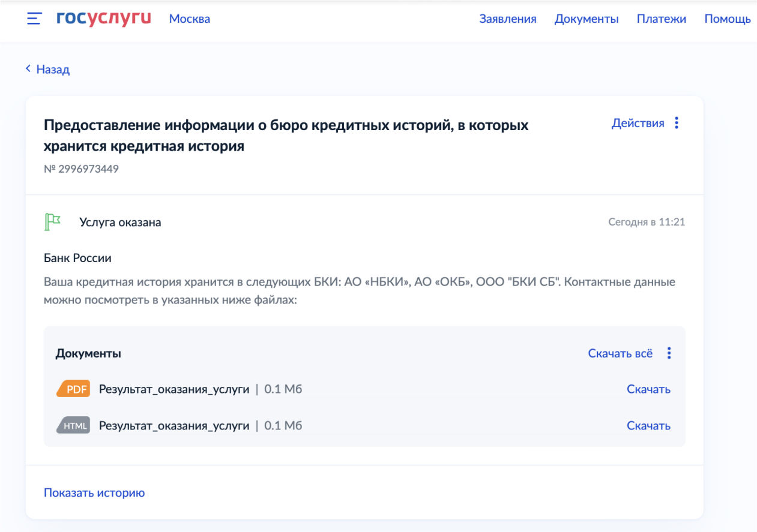Open three-dot menu next to Действия

click(677, 123)
